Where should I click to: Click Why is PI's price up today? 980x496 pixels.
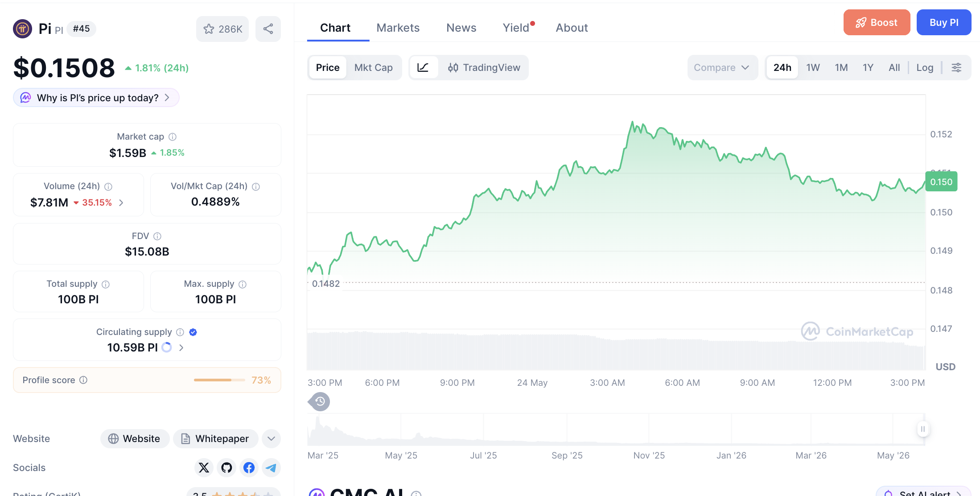[x=96, y=98]
